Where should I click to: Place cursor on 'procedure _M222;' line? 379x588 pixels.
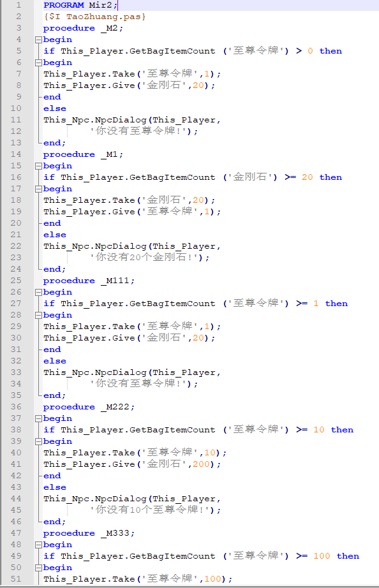(x=89, y=407)
